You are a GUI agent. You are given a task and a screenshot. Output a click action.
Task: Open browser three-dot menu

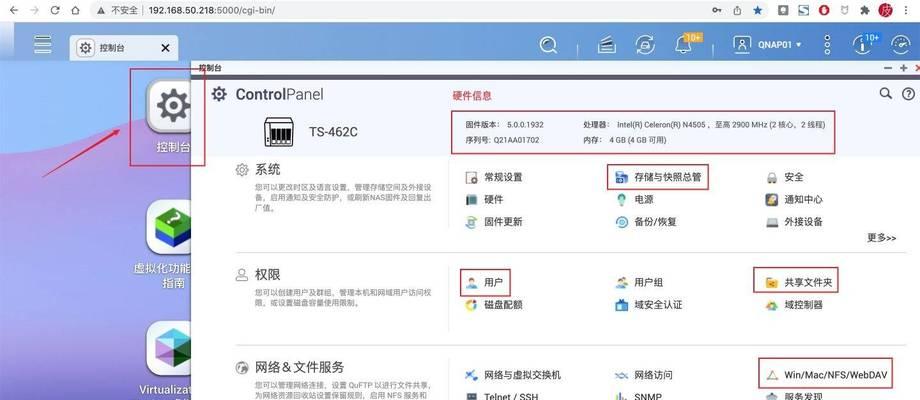click(908, 10)
